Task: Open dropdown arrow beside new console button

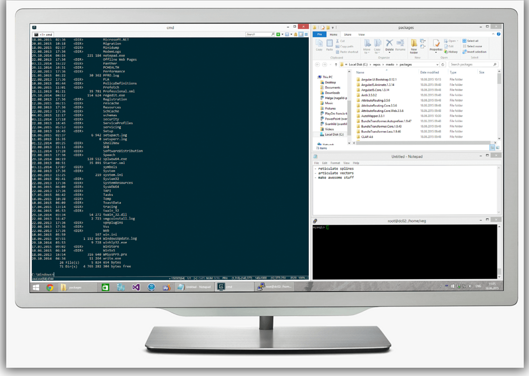Action: click(282, 34)
